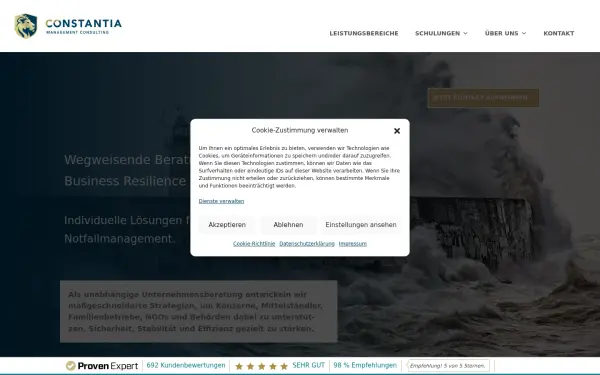Click the ProvenExpert brand name

108,366
